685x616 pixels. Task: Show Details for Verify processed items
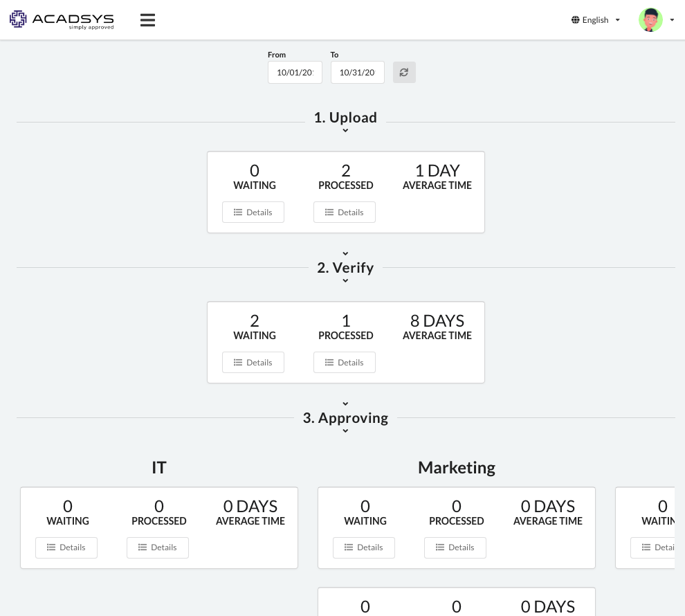point(345,363)
